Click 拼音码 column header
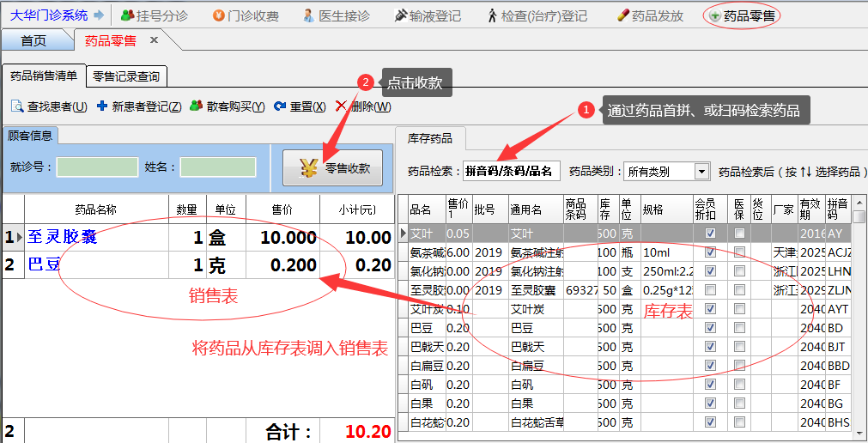868x443 pixels. click(x=837, y=209)
